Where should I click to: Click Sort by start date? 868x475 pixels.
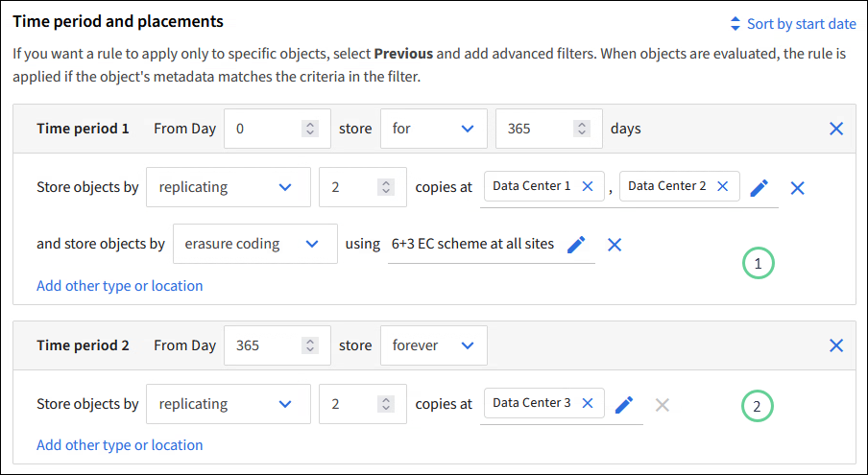pos(792,24)
